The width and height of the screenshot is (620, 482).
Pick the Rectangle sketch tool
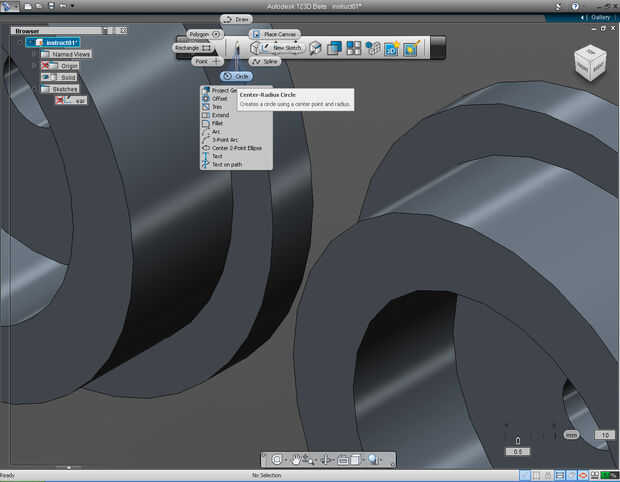[x=192, y=48]
